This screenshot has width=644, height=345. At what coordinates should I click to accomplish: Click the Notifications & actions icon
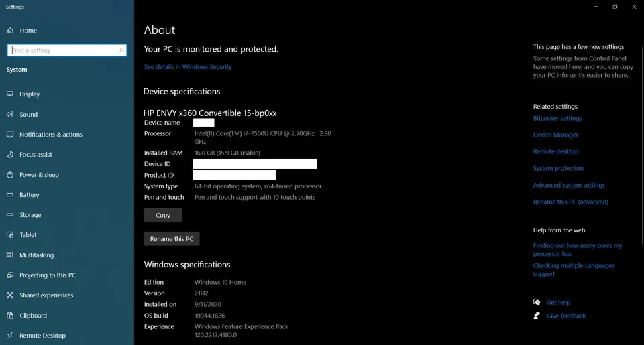(10, 134)
